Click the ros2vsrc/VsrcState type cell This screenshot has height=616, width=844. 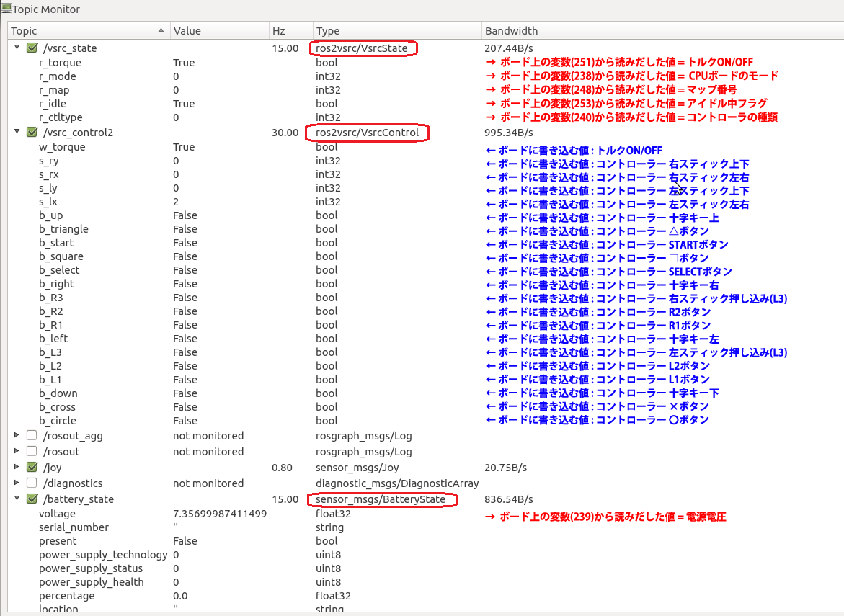coord(362,48)
